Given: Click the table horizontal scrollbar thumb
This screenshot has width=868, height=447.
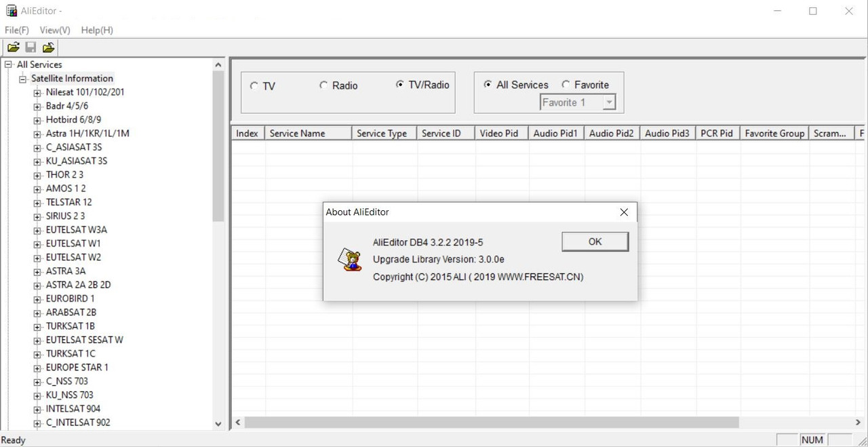Looking at the screenshot, I should point(492,423).
